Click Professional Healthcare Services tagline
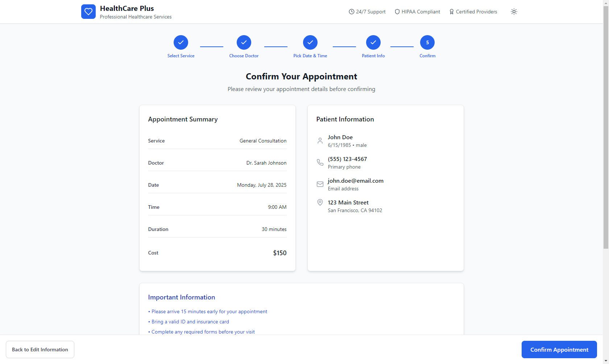 [136, 17]
